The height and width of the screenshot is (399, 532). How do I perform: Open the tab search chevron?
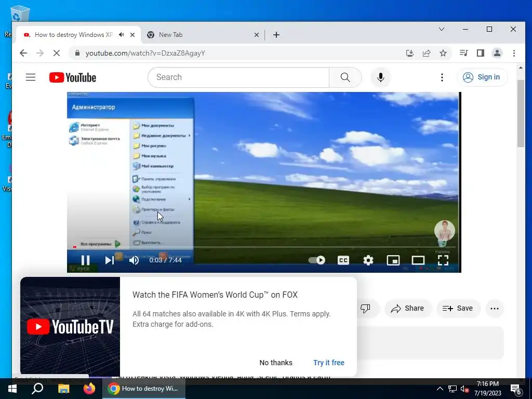coord(442,29)
